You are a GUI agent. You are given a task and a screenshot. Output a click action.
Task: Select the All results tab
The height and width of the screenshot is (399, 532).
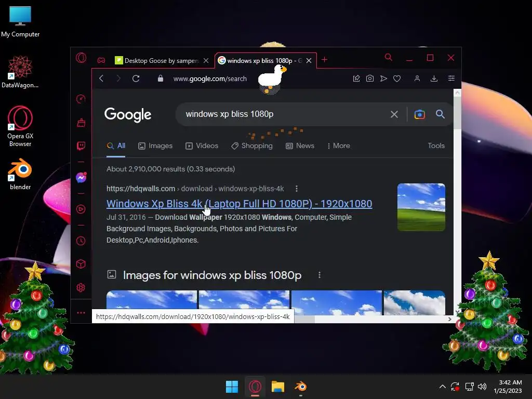click(116, 146)
